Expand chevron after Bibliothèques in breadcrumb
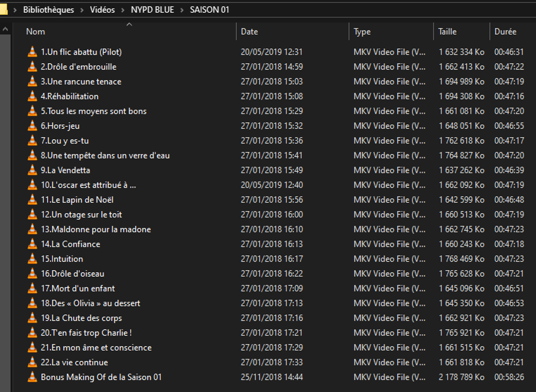This screenshot has height=392, width=536. [x=82, y=10]
